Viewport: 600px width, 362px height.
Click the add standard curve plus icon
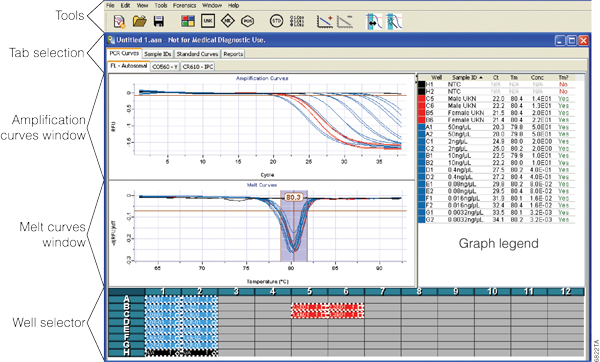(x=324, y=21)
